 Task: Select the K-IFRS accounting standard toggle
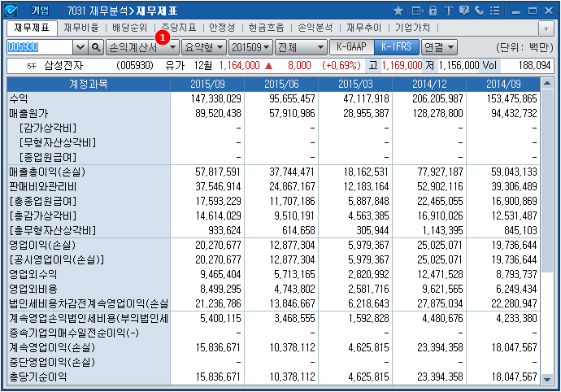pos(397,47)
